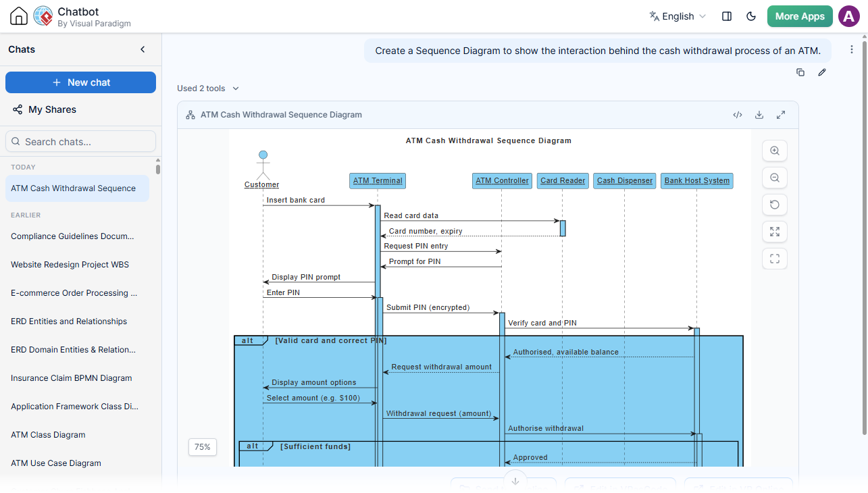Jump to bottom with the down-arrow button
868x493 pixels.
pyautogui.click(x=515, y=481)
